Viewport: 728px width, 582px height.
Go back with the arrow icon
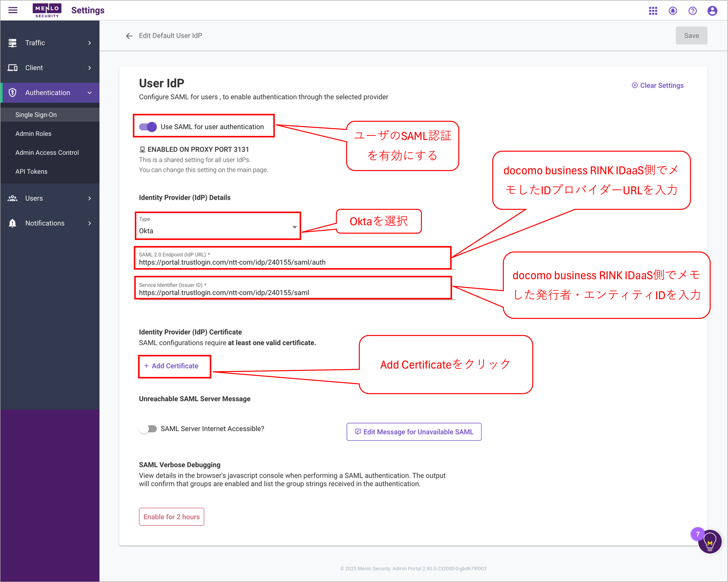pyautogui.click(x=129, y=36)
